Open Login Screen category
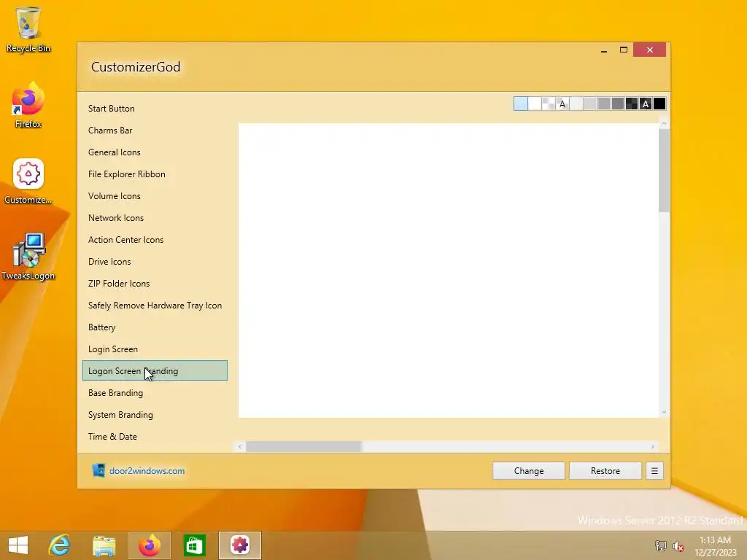747x560 pixels. point(155,349)
